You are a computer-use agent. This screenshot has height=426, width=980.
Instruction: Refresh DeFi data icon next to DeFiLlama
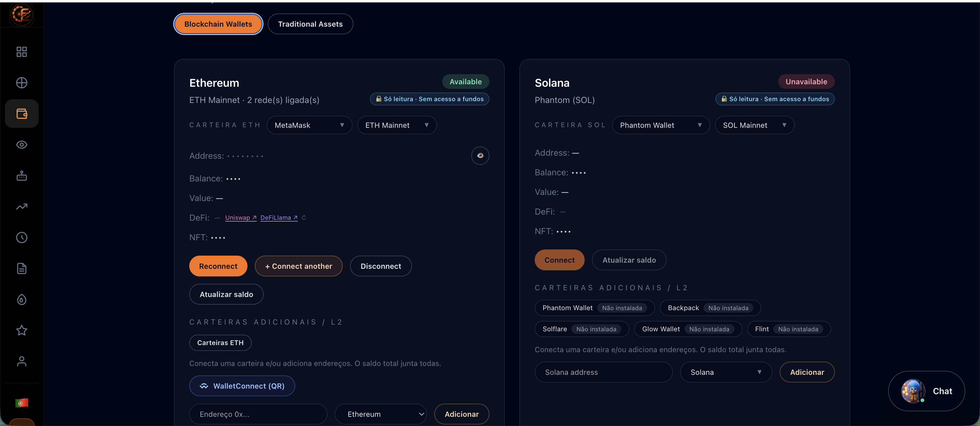pyautogui.click(x=304, y=218)
